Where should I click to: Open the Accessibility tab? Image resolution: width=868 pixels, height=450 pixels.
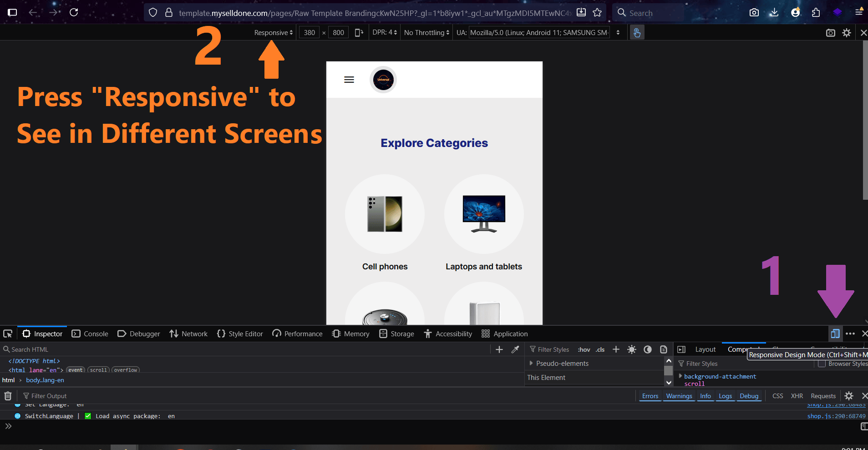[x=448, y=334]
